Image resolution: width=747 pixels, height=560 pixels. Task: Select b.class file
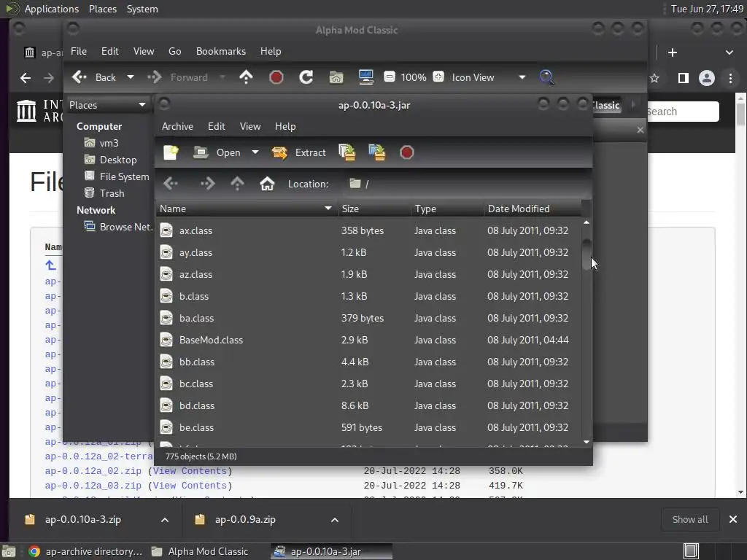click(368, 296)
